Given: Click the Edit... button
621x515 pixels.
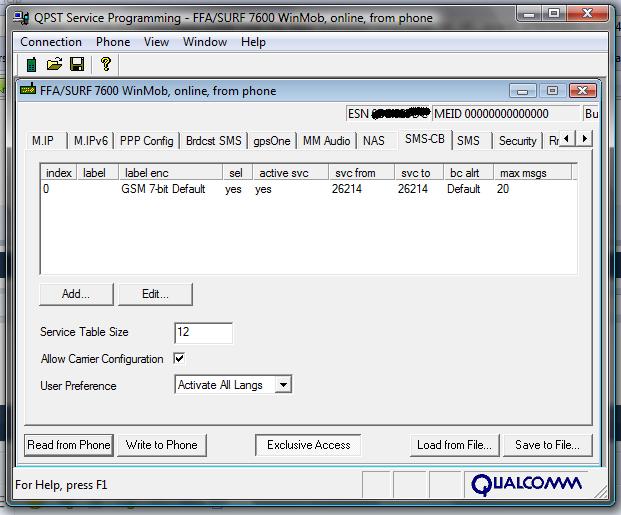Looking at the screenshot, I should click(155, 294).
